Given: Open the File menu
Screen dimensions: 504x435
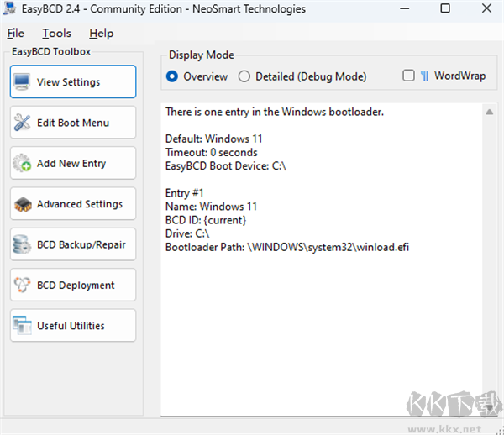Looking at the screenshot, I should point(15,34).
